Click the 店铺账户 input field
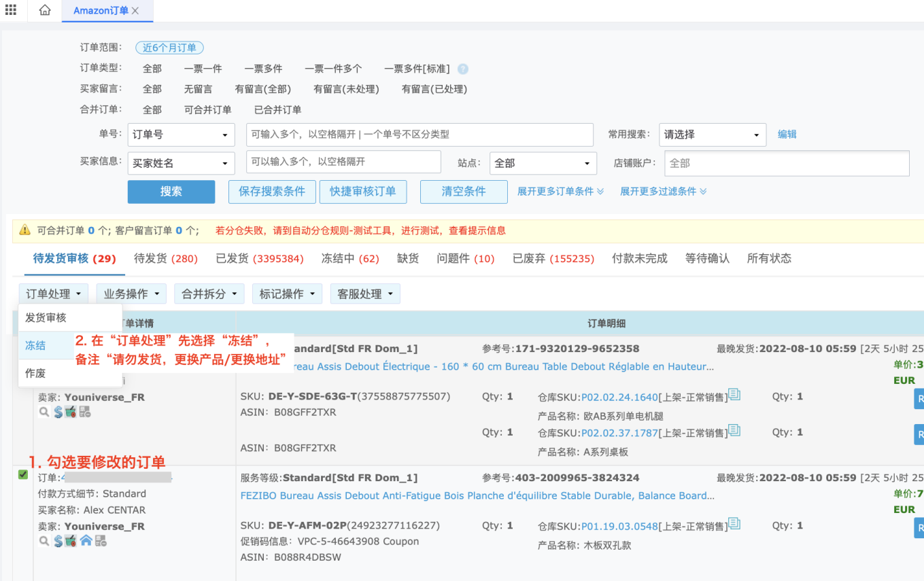This screenshot has width=924, height=581. click(786, 163)
